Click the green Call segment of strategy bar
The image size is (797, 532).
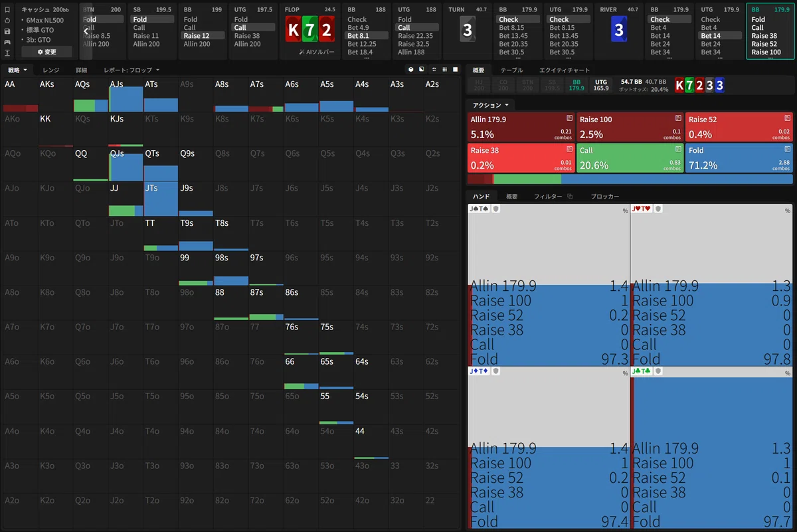pyautogui.click(x=527, y=179)
